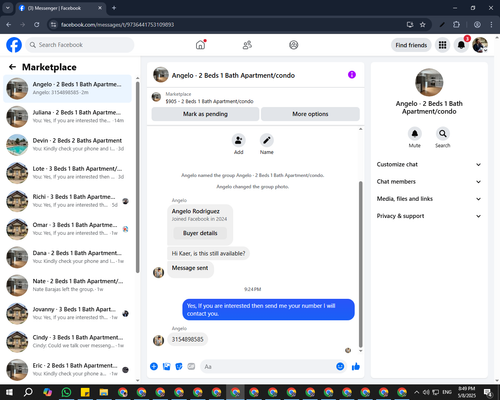This screenshot has width=500, height=400.
Task: Choose a sticker icon in composer
Action: tap(179, 367)
